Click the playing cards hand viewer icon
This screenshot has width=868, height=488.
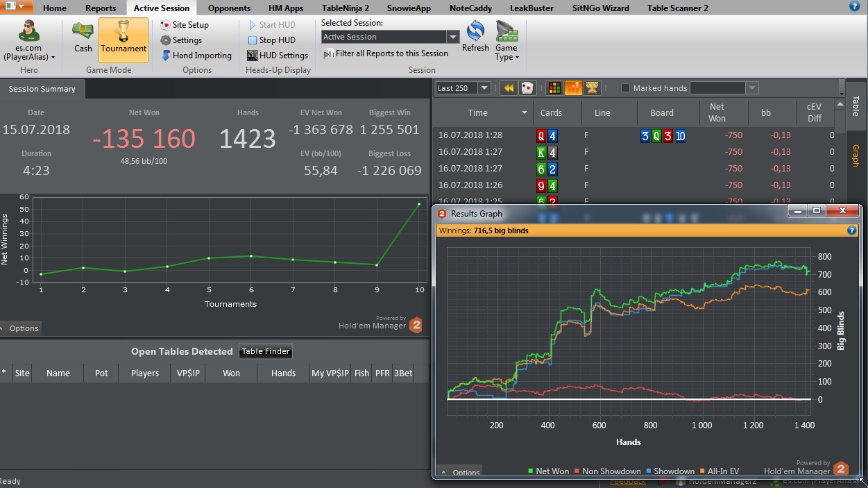(527, 88)
